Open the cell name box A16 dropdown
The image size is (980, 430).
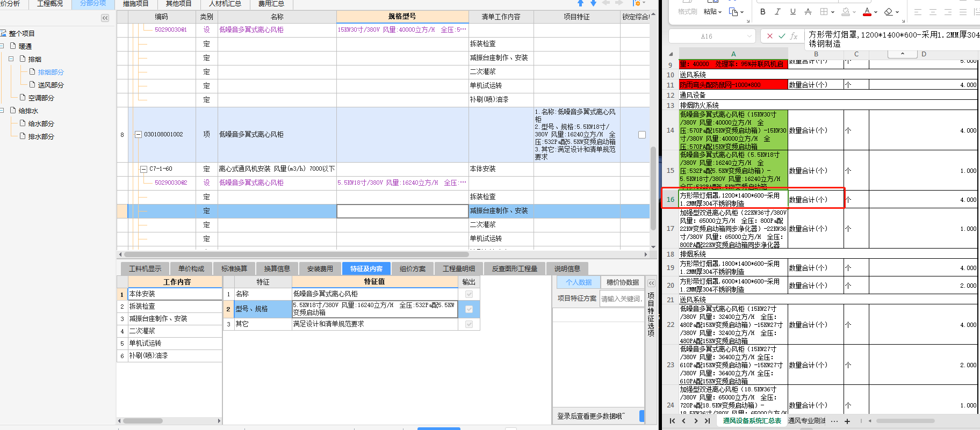(750, 37)
